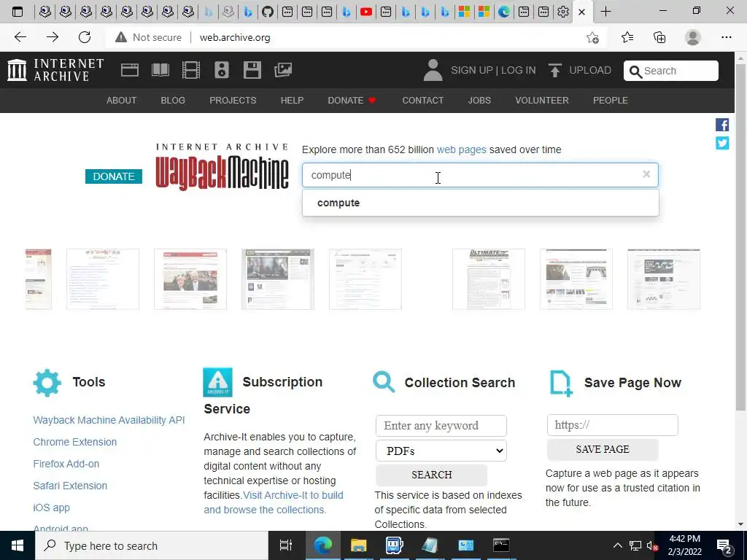Click the SIGN UP link
Image resolution: width=747 pixels, height=560 pixels.
(472, 70)
